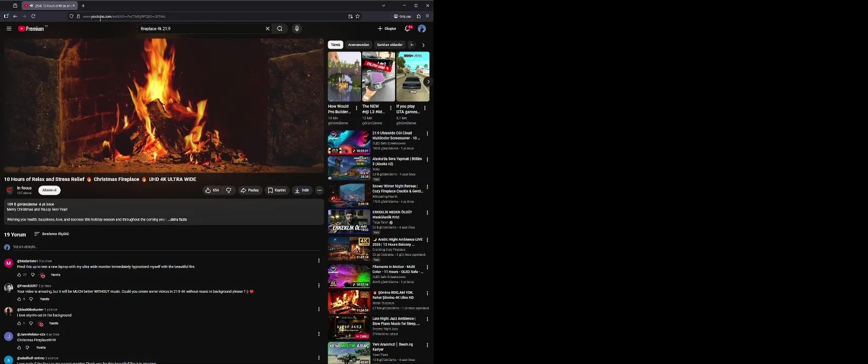Focus the Yorum ekleyin comment field
The height and width of the screenshot is (364, 868).
166,247
